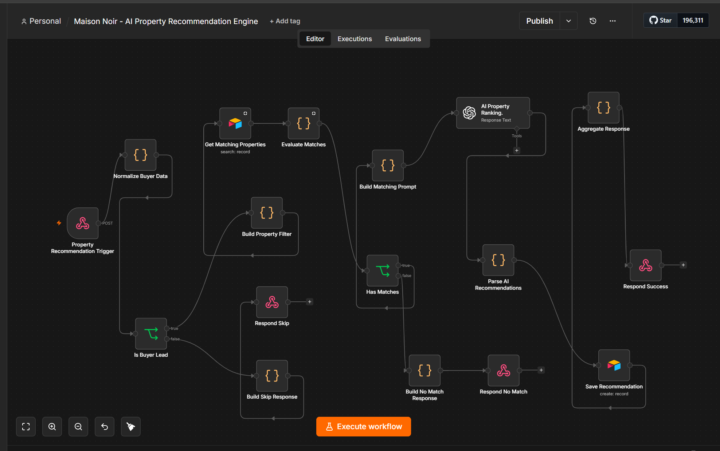The height and width of the screenshot is (451, 720).
Task: Expand the Publish dropdown arrow
Action: pyautogui.click(x=568, y=21)
